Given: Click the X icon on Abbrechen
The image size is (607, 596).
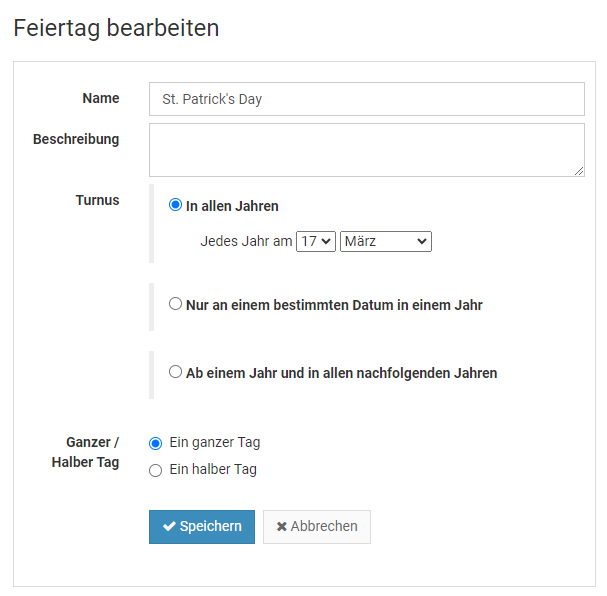Looking at the screenshot, I should 282,527.
